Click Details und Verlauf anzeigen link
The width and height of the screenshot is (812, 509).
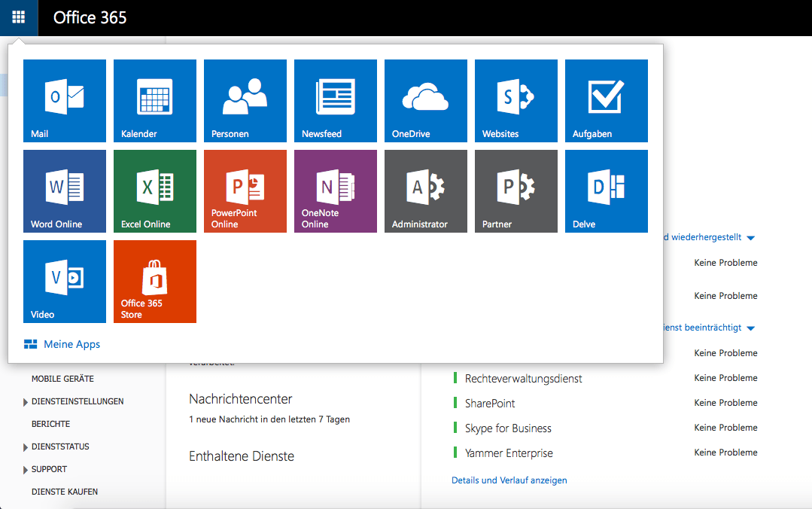click(509, 480)
